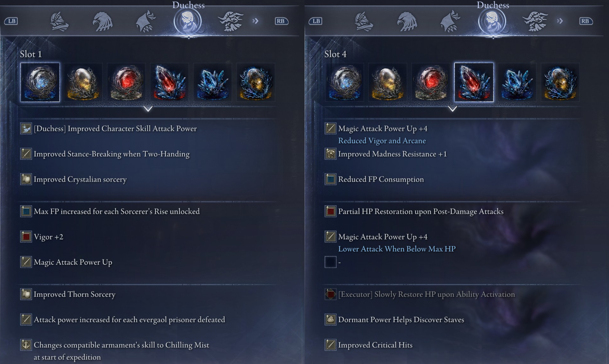
Task: Expand Slot 1 relic list chevron
Action: pos(148,109)
